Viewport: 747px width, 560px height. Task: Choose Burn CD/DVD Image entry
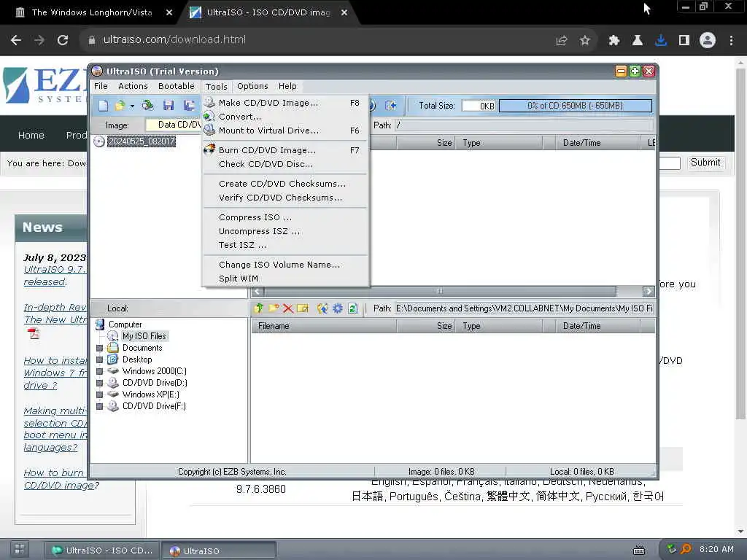[285, 150]
